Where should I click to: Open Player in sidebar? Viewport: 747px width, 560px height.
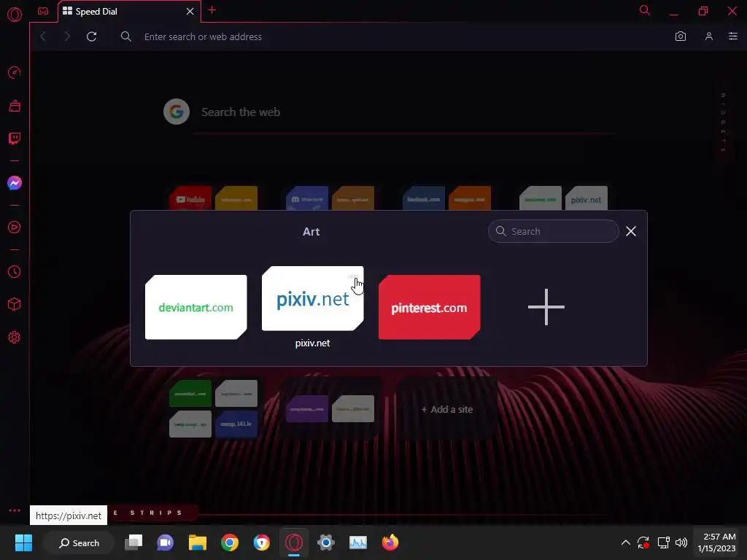click(15, 227)
